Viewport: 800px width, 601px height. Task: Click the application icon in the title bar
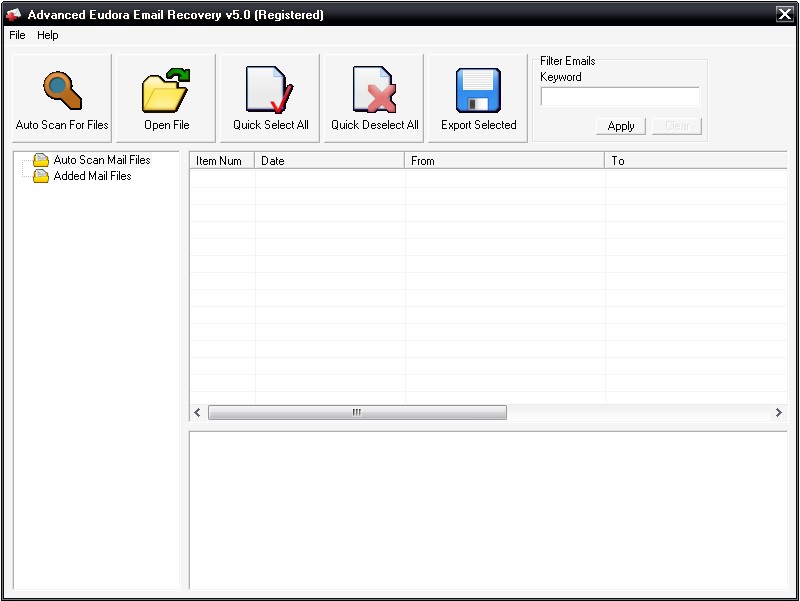click(x=14, y=15)
